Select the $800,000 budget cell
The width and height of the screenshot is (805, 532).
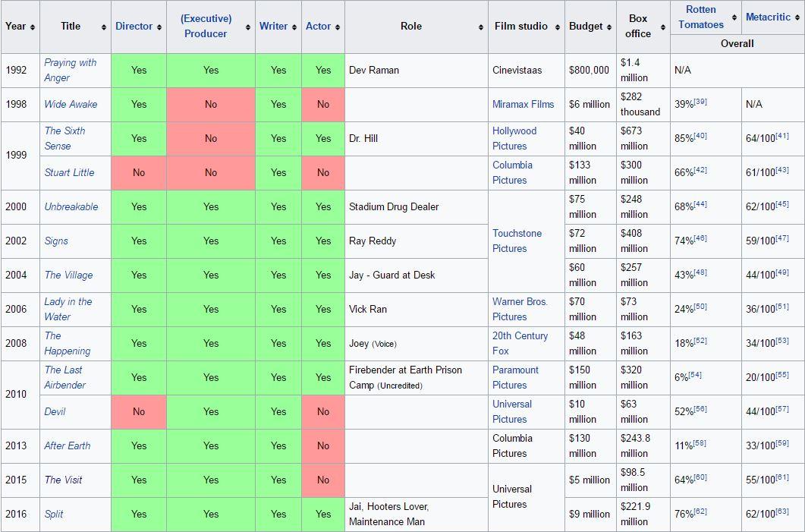tap(590, 71)
